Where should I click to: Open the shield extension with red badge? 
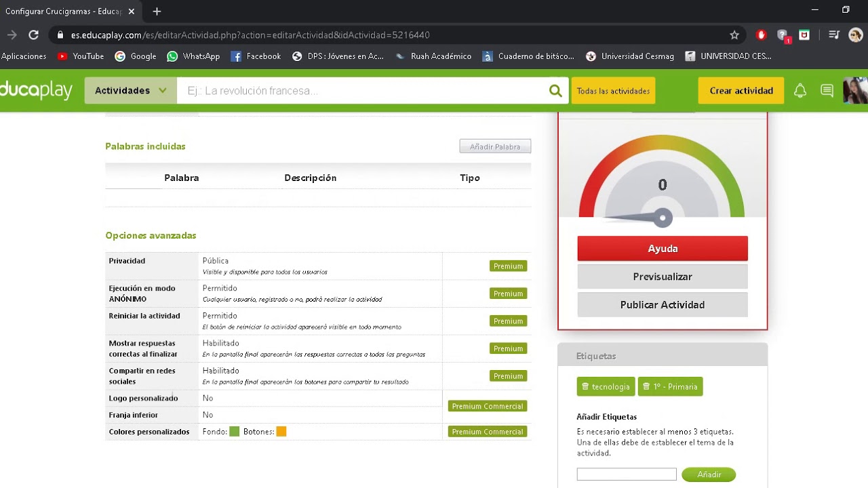click(x=783, y=35)
